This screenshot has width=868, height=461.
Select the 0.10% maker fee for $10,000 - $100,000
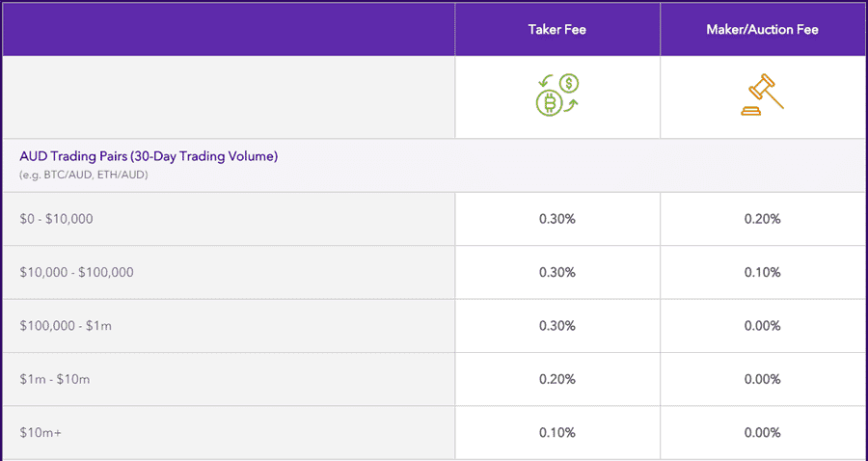pos(762,272)
